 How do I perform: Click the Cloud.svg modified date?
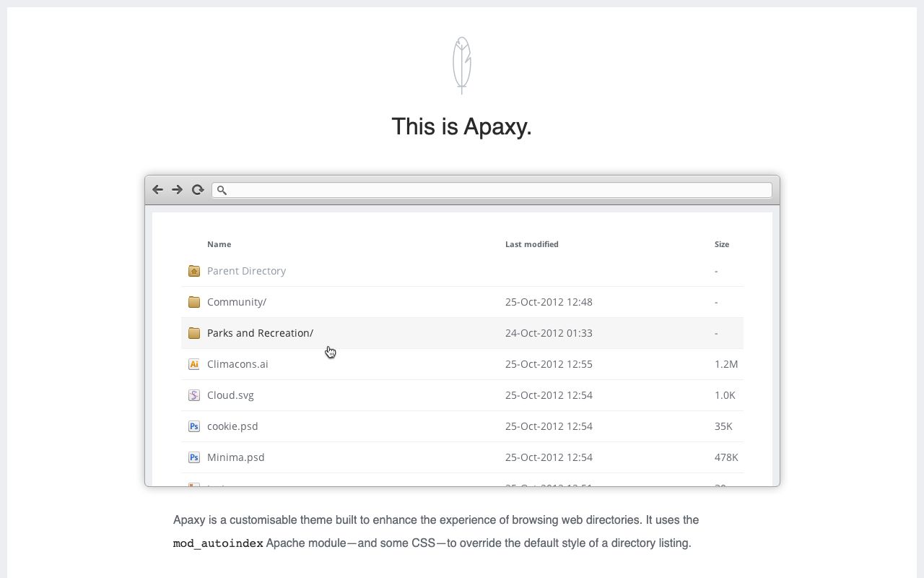point(549,395)
